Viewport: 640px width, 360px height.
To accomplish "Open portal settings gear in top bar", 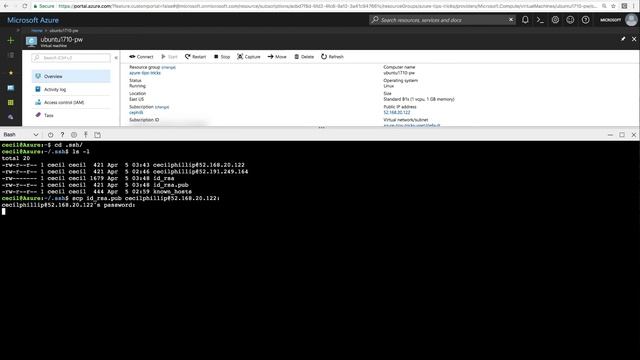I will tap(555, 20).
